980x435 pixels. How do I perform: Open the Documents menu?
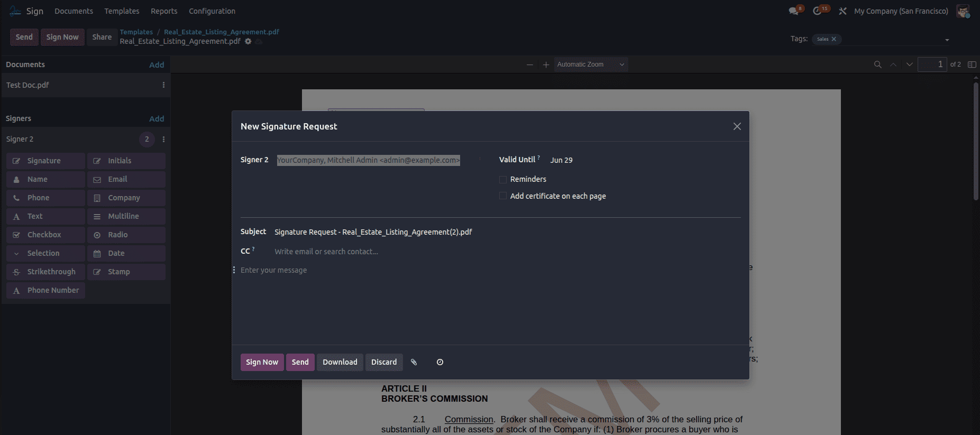click(74, 11)
